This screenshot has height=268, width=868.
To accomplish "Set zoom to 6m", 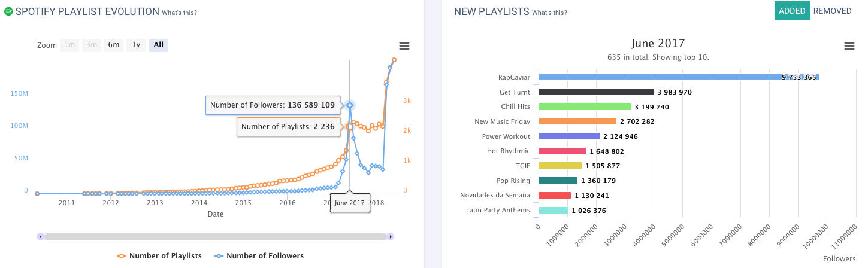I will 114,45.
